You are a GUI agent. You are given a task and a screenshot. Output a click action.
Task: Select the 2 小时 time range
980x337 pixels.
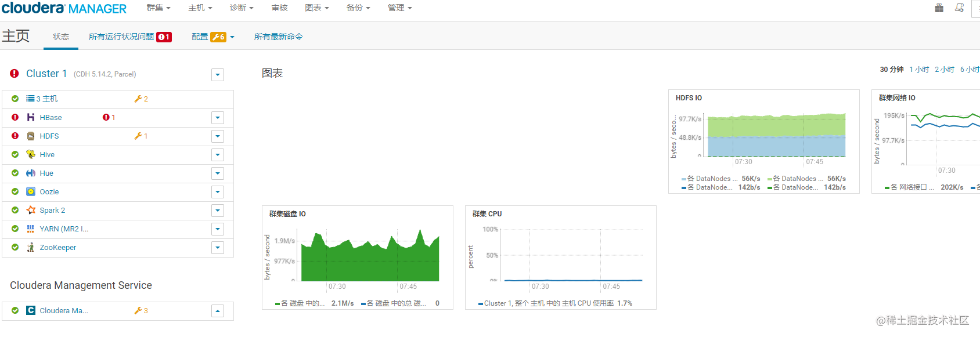pyautogui.click(x=945, y=69)
